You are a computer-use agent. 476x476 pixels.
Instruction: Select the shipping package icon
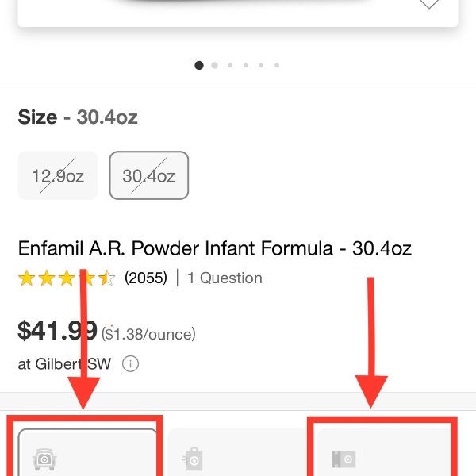[x=344, y=459]
